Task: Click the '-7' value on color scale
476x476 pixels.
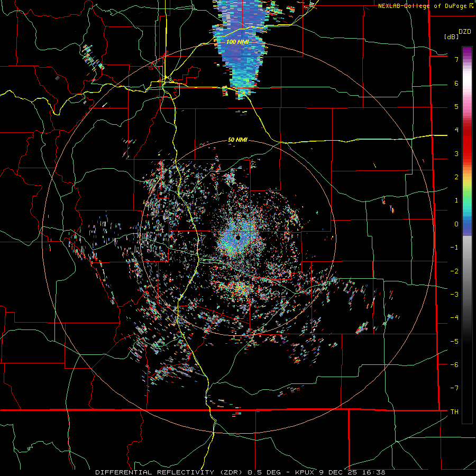Action: [x=454, y=388]
